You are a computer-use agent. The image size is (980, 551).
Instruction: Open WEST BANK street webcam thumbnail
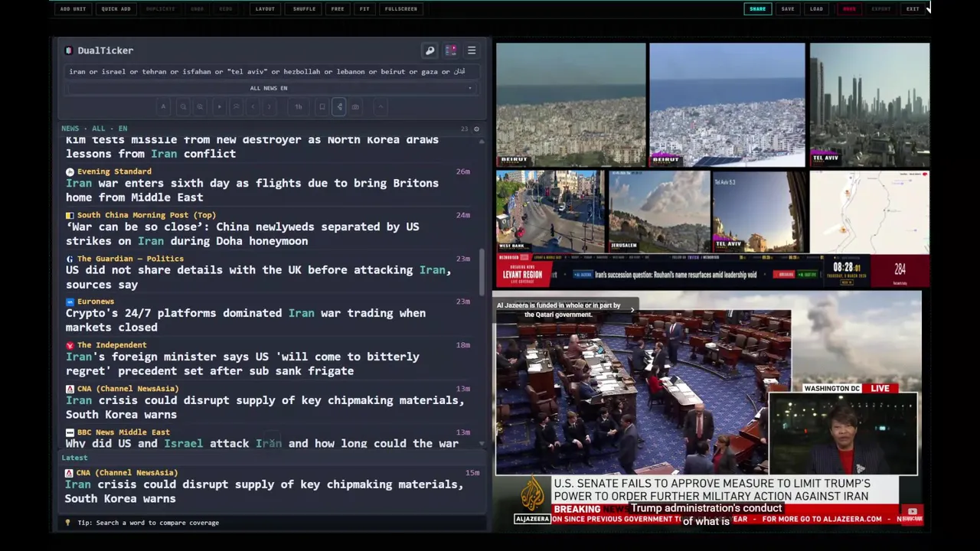549,211
